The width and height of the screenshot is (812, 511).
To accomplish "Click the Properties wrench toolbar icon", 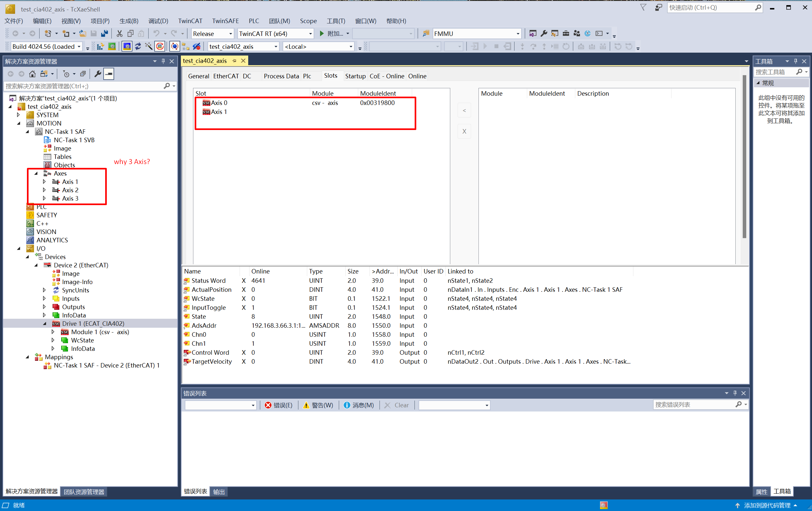I will [x=544, y=33].
